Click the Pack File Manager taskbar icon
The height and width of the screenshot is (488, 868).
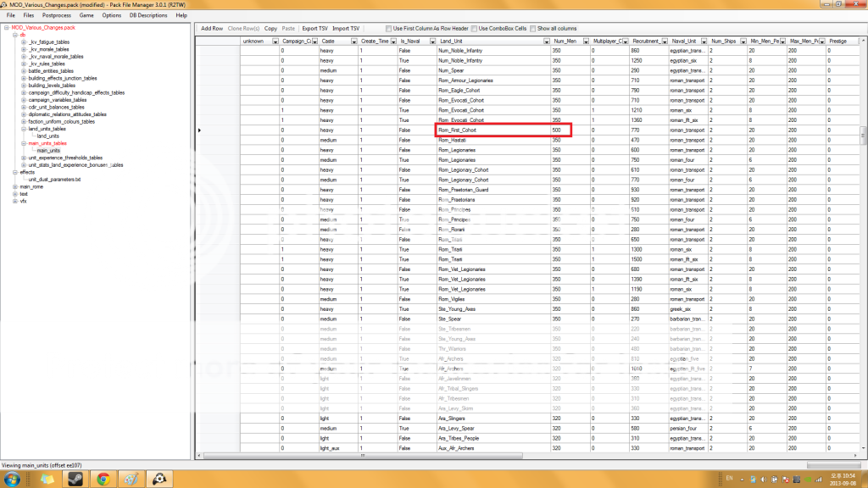159,479
